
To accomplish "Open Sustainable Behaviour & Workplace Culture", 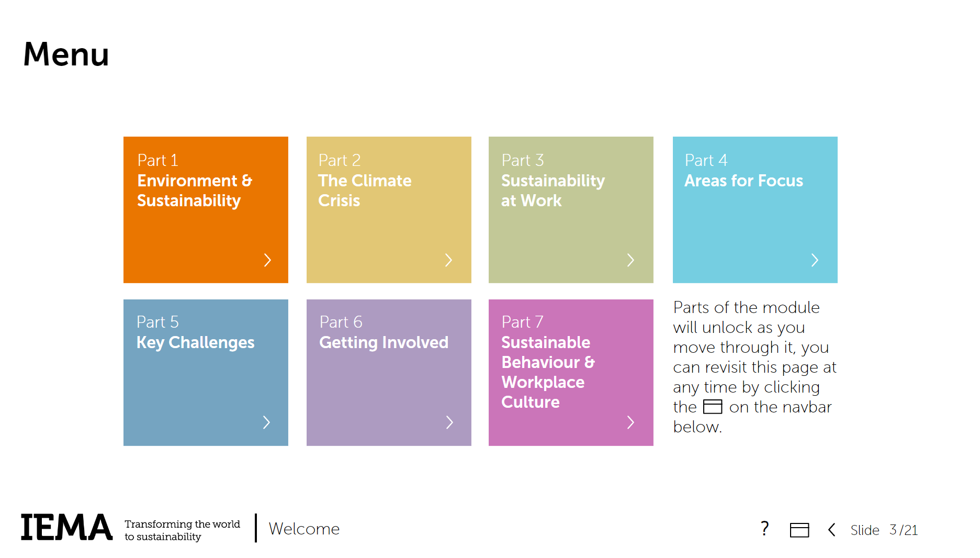I will click(x=548, y=372).
